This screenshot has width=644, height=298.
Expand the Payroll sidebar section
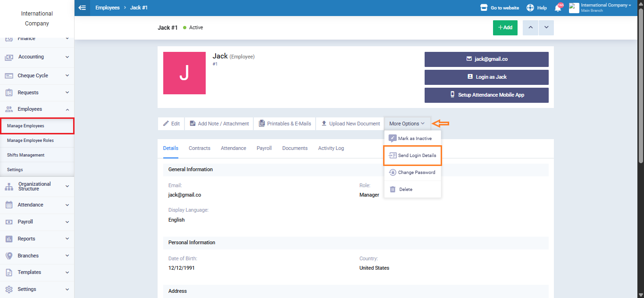(37, 222)
